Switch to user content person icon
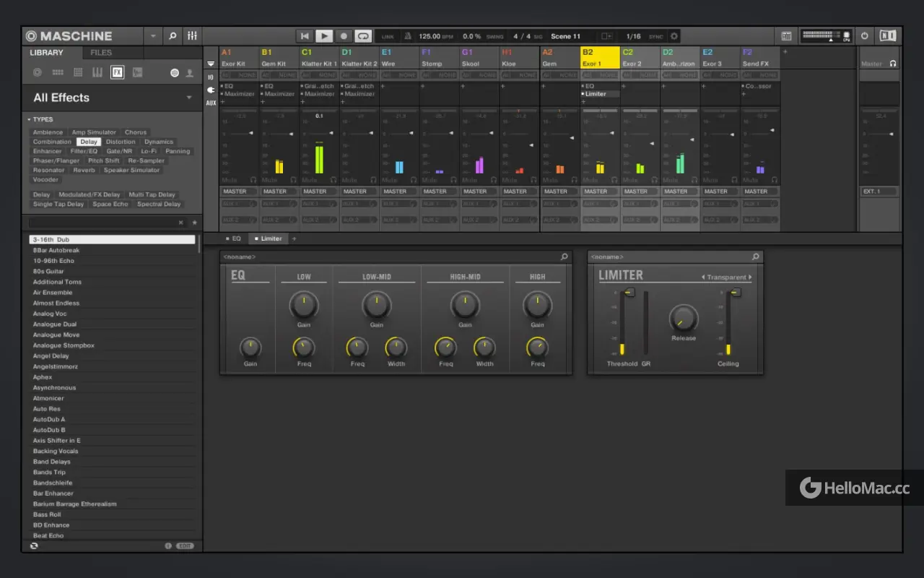 click(190, 73)
